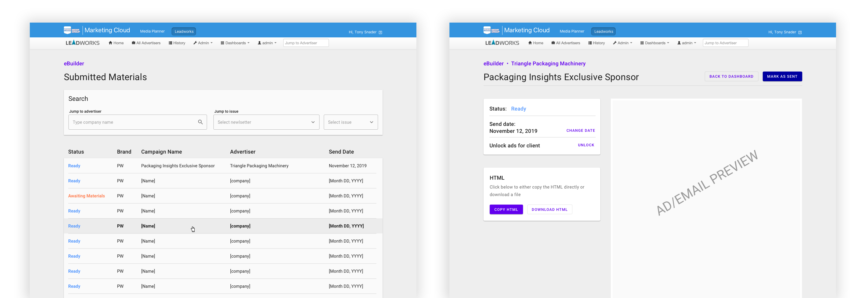Expand the Select newsletter dropdown
Screen dimensions: 868x298
pos(266,122)
